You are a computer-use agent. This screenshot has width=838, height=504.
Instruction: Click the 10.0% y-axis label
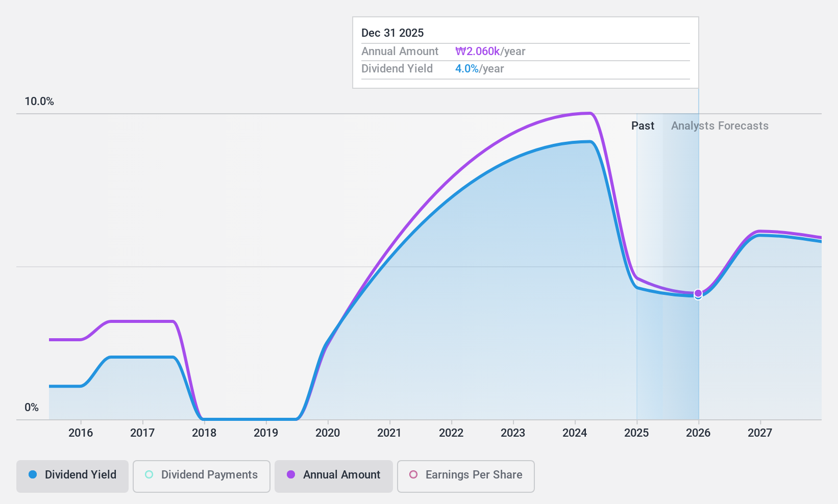(39, 102)
